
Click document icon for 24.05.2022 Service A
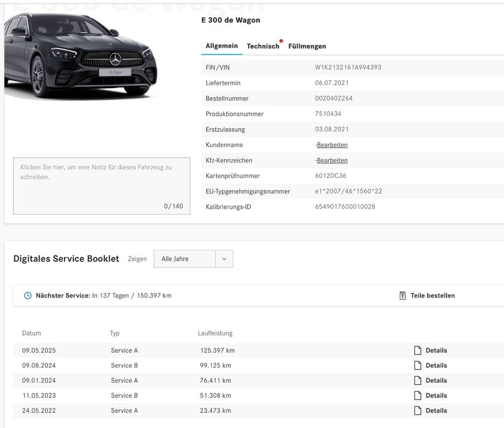[417, 411]
